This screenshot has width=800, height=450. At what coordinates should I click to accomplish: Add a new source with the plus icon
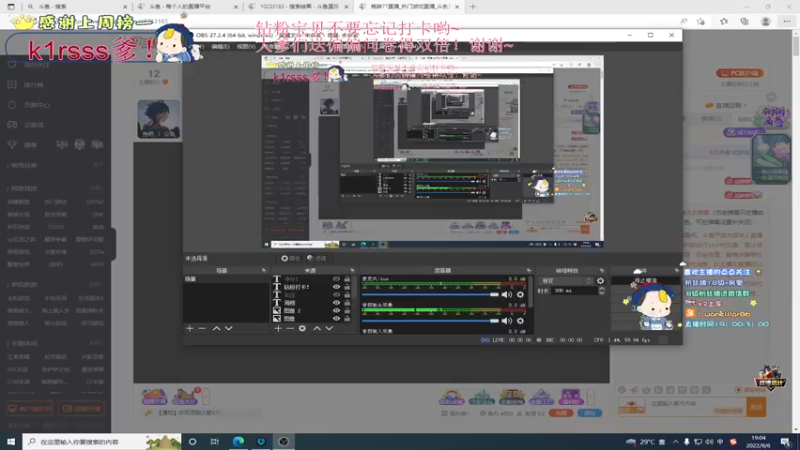[278, 329]
